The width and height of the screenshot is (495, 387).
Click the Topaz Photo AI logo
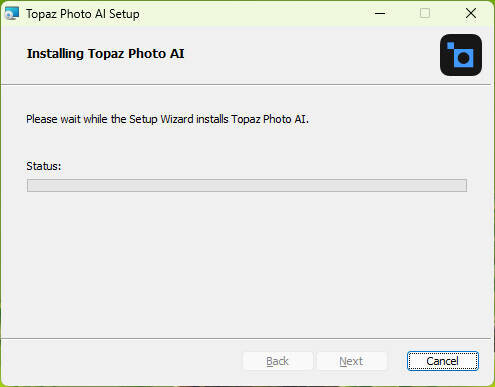(461, 55)
